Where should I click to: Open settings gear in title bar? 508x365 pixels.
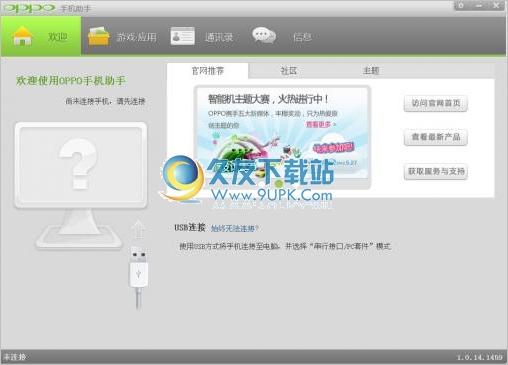point(461,6)
